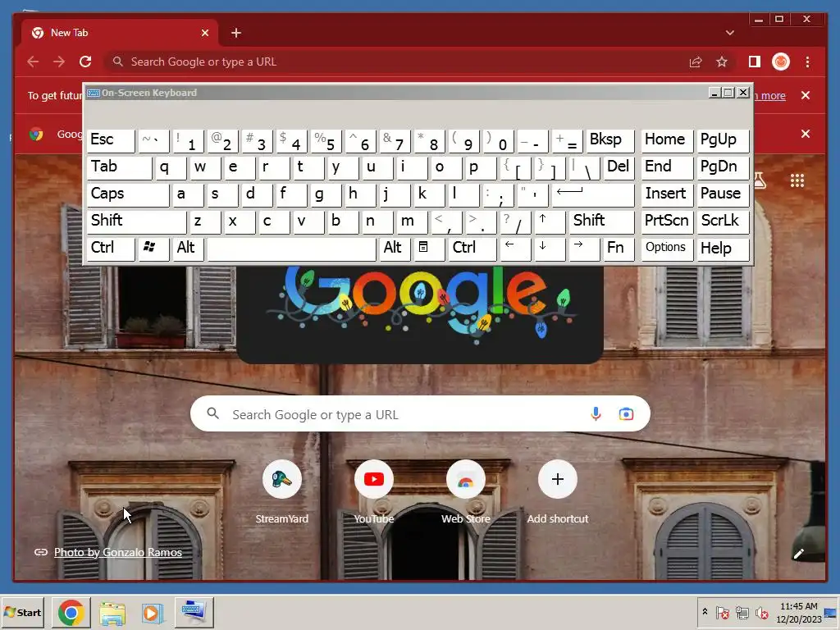Customize Chrome with the pencil icon
Image resolution: width=840 pixels, height=630 pixels.
click(x=798, y=554)
